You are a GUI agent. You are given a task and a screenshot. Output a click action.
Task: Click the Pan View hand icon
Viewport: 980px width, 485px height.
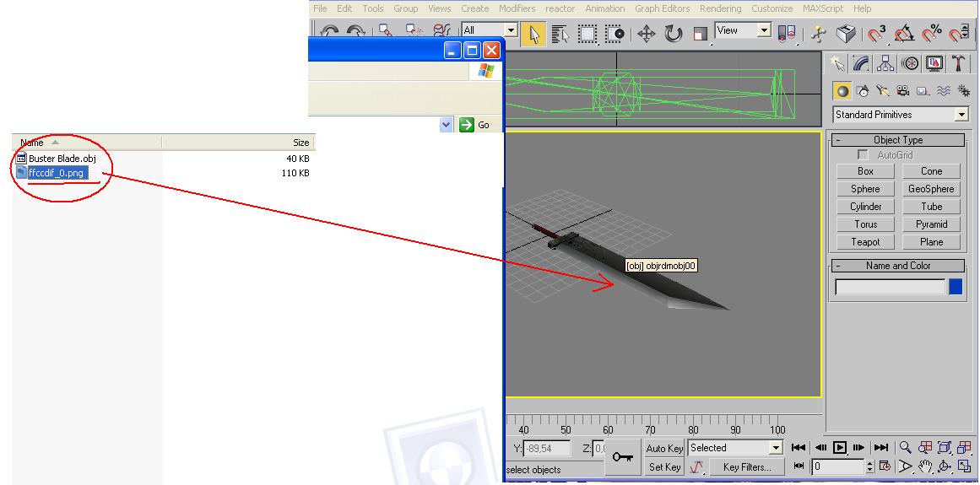point(925,467)
